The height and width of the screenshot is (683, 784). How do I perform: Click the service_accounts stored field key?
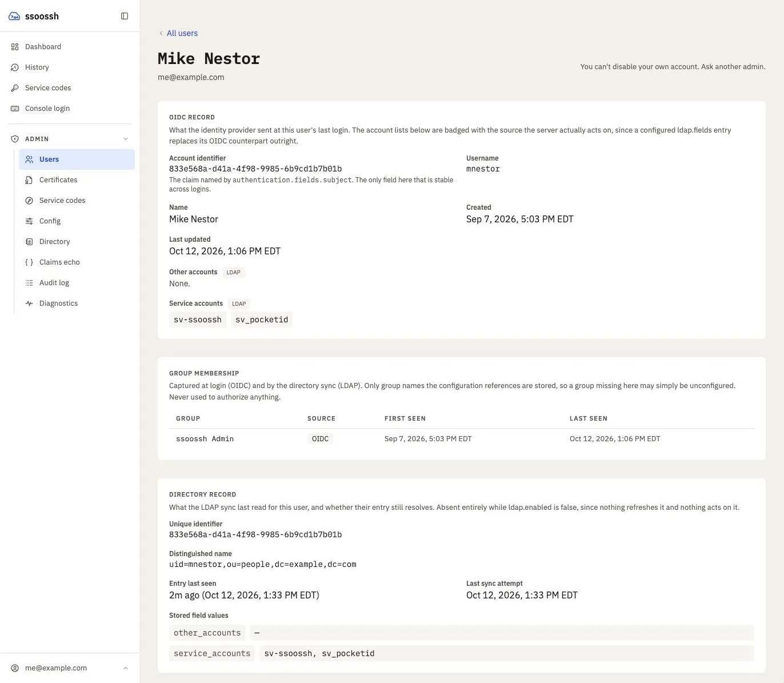click(212, 653)
